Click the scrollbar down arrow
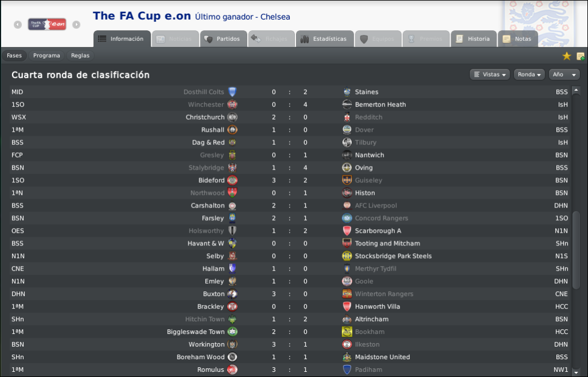The image size is (588, 377). [x=577, y=372]
